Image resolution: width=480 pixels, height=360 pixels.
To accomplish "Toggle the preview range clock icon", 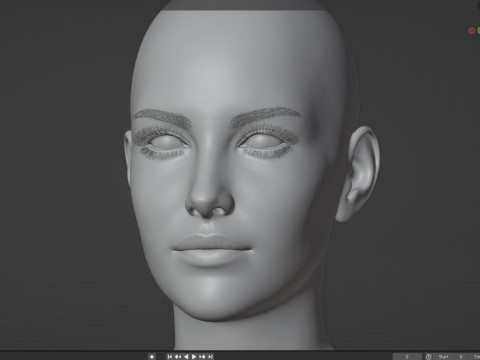I will pos(429,357).
